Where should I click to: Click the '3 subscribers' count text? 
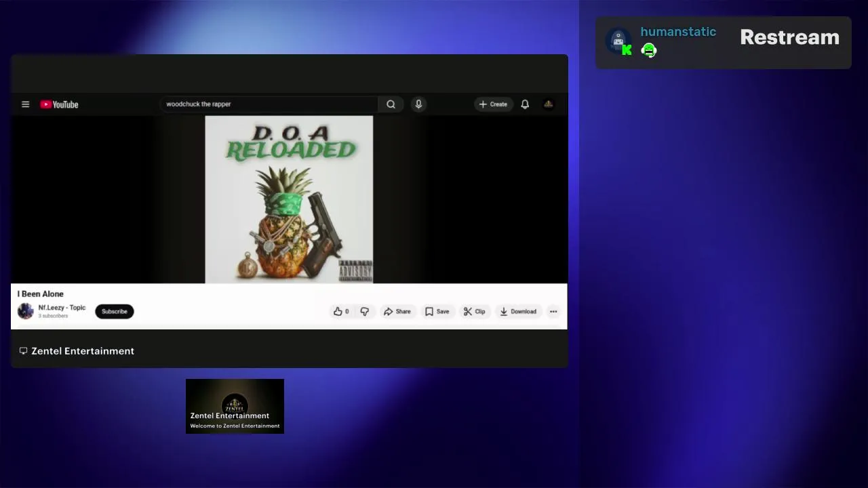tap(53, 316)
